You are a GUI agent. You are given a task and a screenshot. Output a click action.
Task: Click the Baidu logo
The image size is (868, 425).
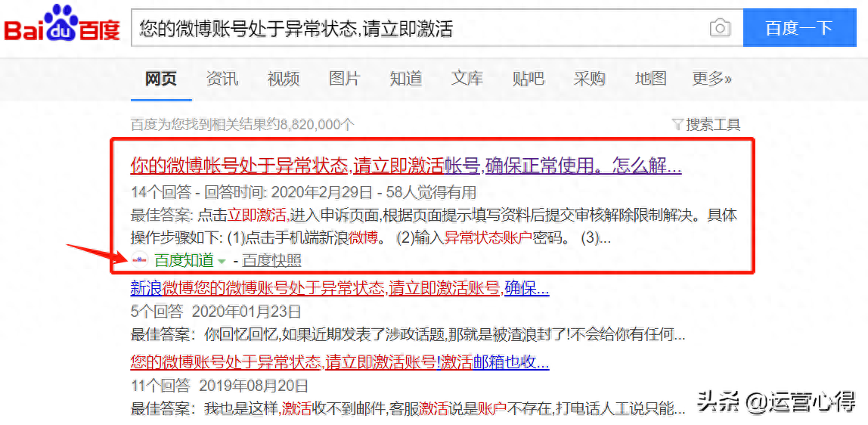click(62, 26)
